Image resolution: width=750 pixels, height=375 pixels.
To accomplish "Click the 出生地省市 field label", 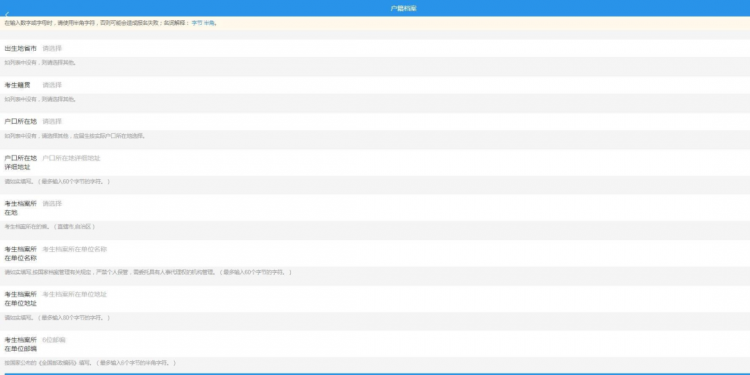I will pos(21,49).
